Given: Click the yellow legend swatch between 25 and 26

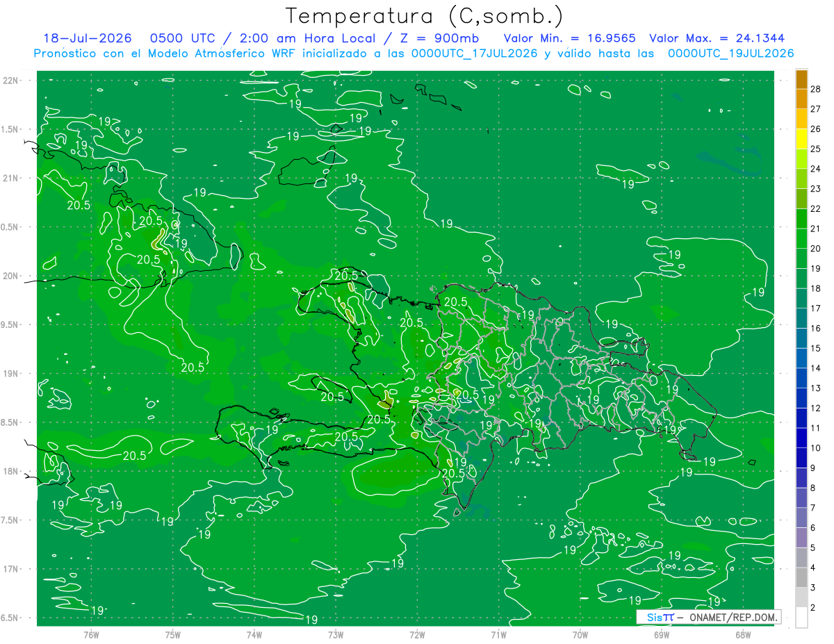Looking at the screenshot, I should (801, 139).
